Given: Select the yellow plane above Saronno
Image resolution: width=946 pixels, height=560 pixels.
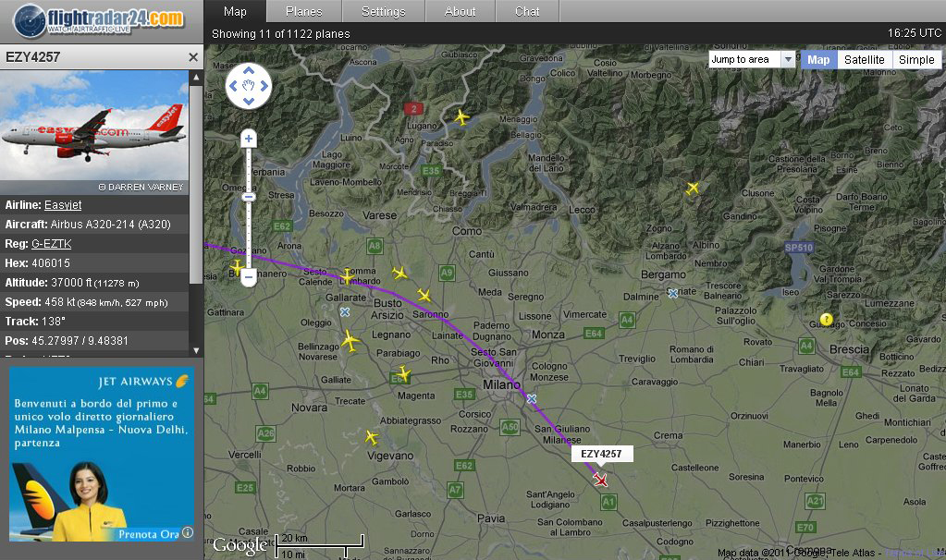Looking at the screenshot, I should (x=424, y=296).
